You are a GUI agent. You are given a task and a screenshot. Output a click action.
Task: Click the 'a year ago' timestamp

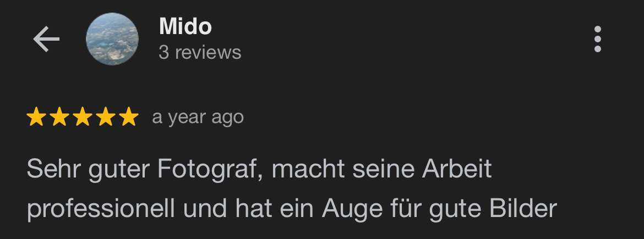coord(198,117)
